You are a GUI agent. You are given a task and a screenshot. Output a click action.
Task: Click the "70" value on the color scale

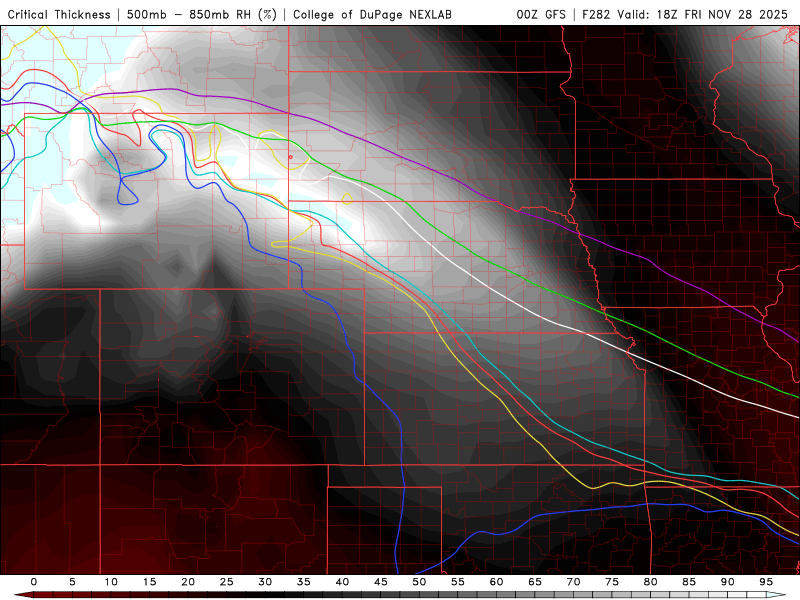pos(573,582)
